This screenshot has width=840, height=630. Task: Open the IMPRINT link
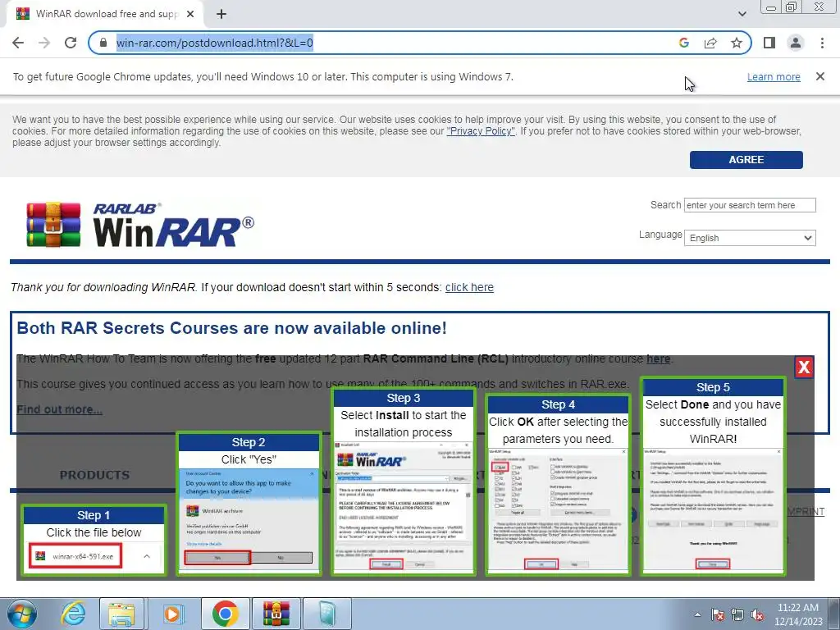(806, 512)
